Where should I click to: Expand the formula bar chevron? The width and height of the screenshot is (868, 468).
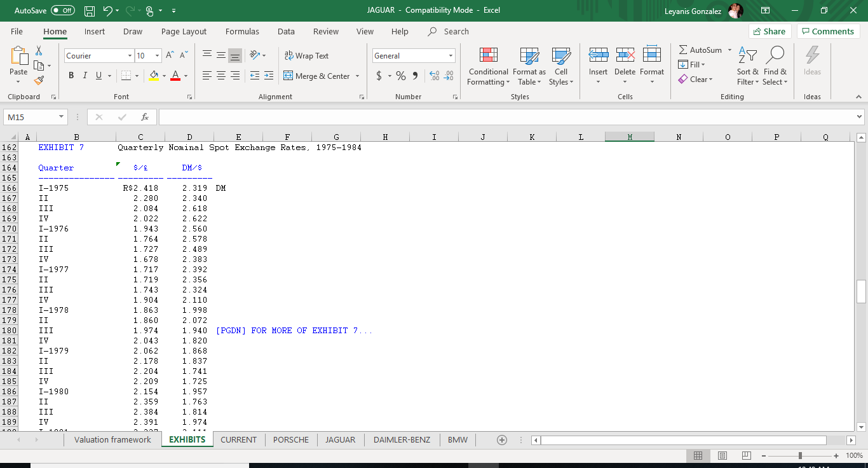pos(860,117)
